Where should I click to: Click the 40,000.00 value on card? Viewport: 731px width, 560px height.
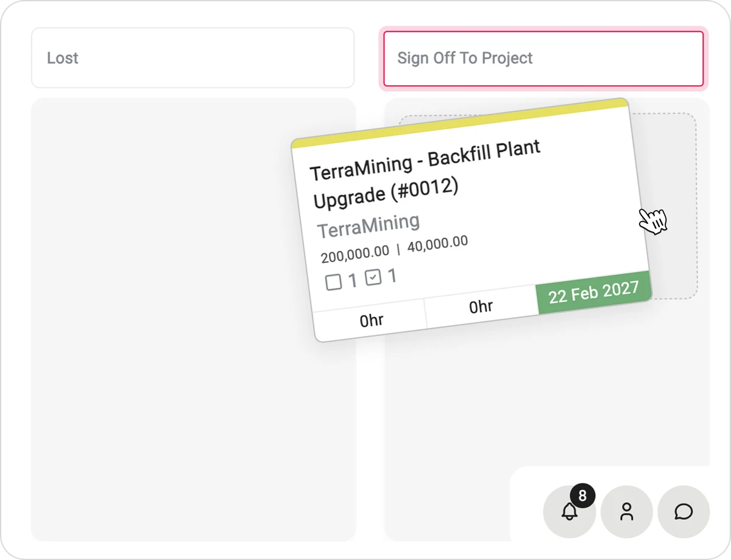click(438, 245)
